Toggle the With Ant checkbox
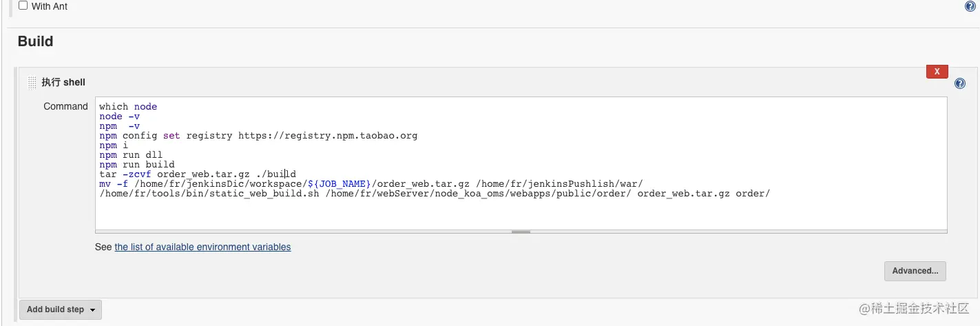Screen dimensions: 980x326 click(x=23, y=6)
